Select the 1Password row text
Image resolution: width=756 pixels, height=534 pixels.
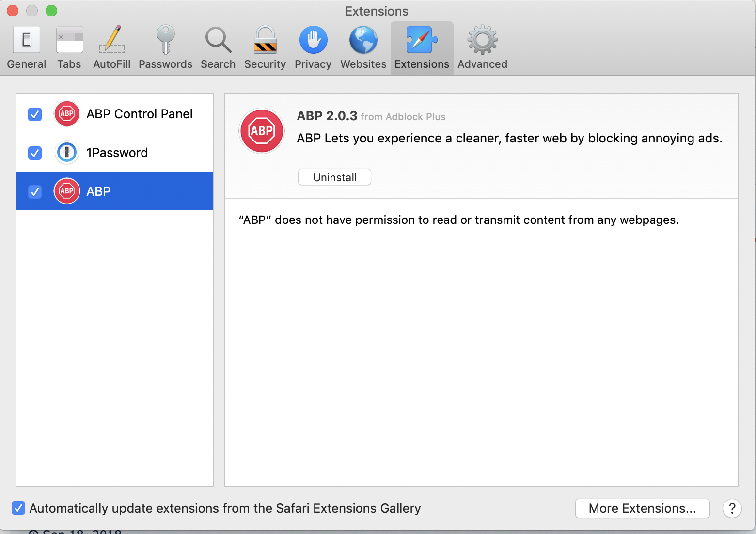tap(117, 153)
